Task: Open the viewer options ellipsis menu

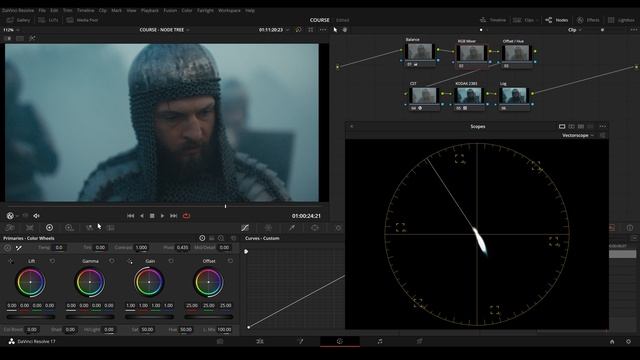Action: pyautogui.click(x=323, y=30)
